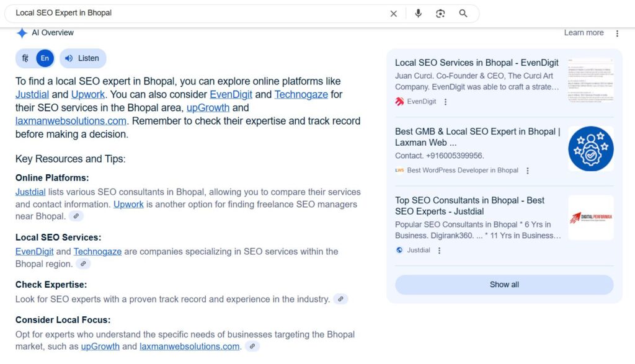Image resolution: width=635 pixels, height=364 pixels.
Task: Submit search with the magnifying glass icon
Action: click(x=463, y=14)
